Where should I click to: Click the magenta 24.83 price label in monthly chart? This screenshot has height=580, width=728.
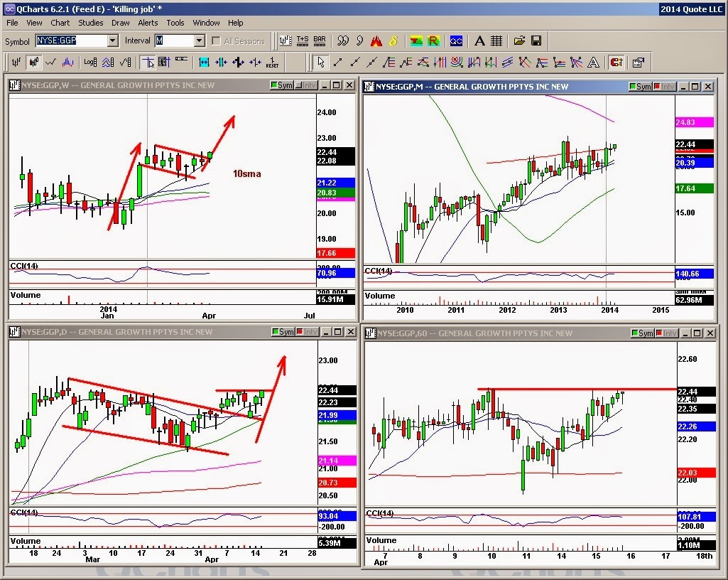click(694, 122)
